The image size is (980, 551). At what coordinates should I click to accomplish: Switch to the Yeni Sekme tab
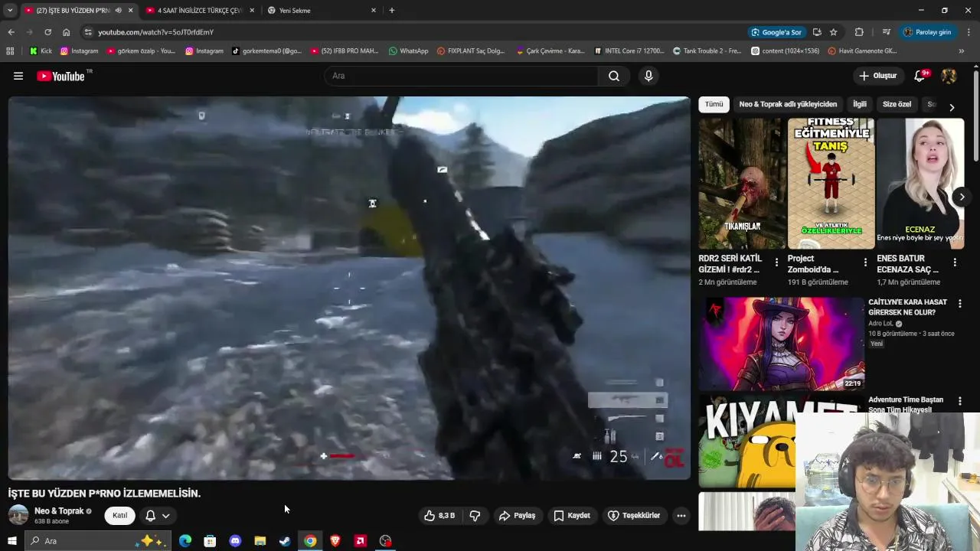tap(322, 11)
